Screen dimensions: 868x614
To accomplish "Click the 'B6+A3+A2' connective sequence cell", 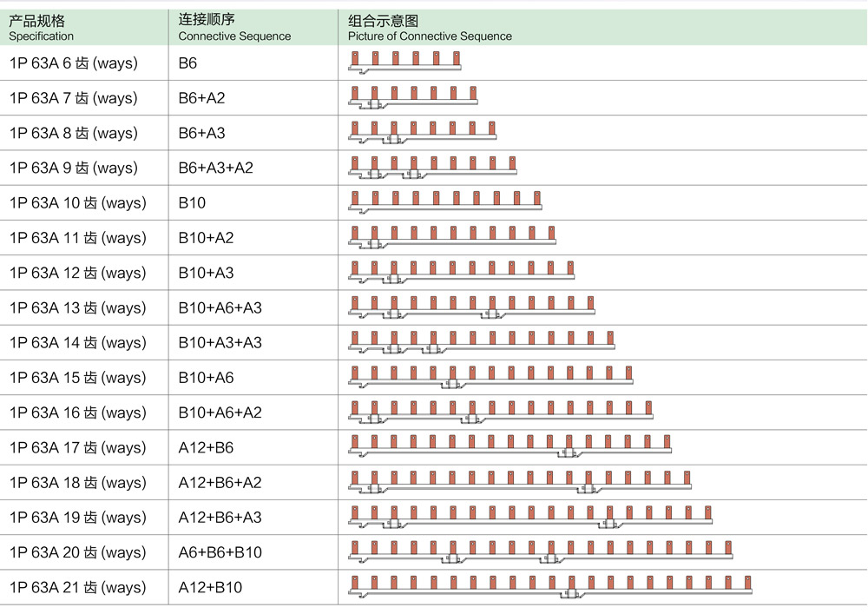I will (x=253, y=168).
